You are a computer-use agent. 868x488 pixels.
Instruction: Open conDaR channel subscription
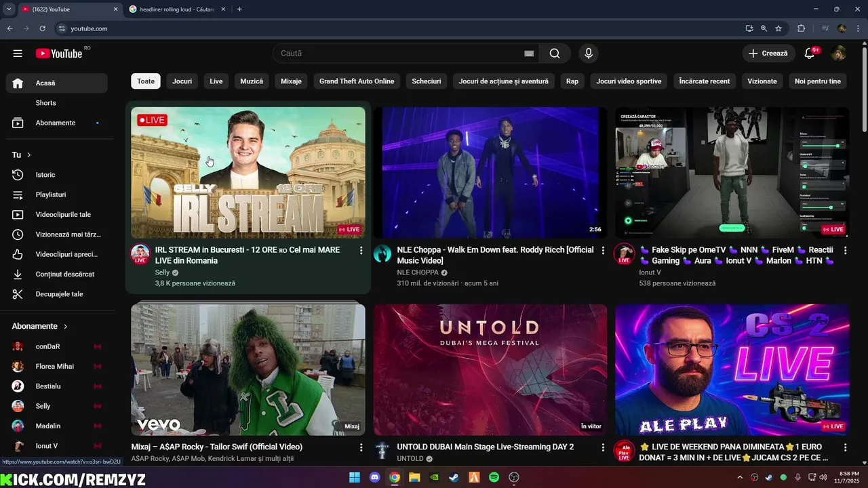[57, 346]
